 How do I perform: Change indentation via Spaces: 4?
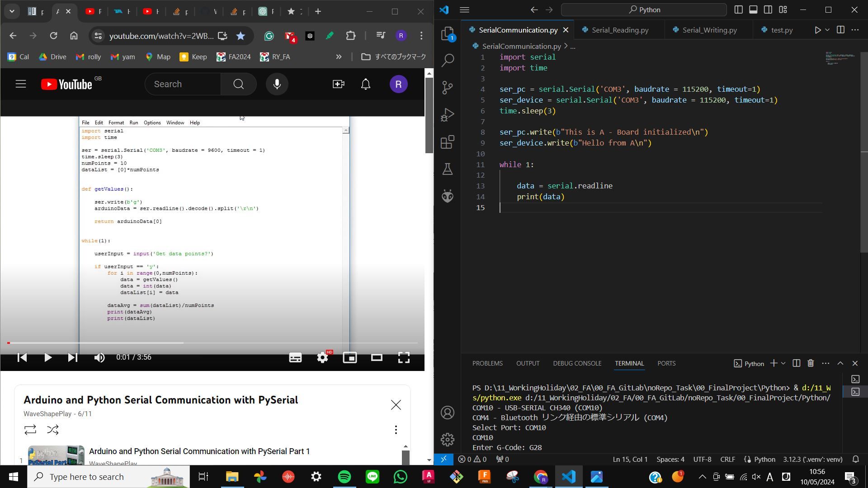click(670, 459)
